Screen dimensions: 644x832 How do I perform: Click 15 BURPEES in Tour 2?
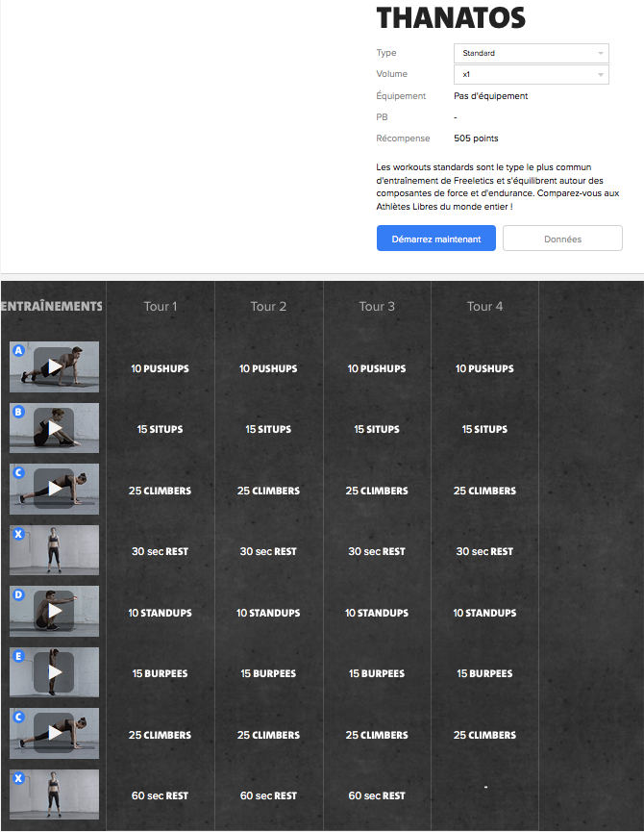[x=268, y=673]
